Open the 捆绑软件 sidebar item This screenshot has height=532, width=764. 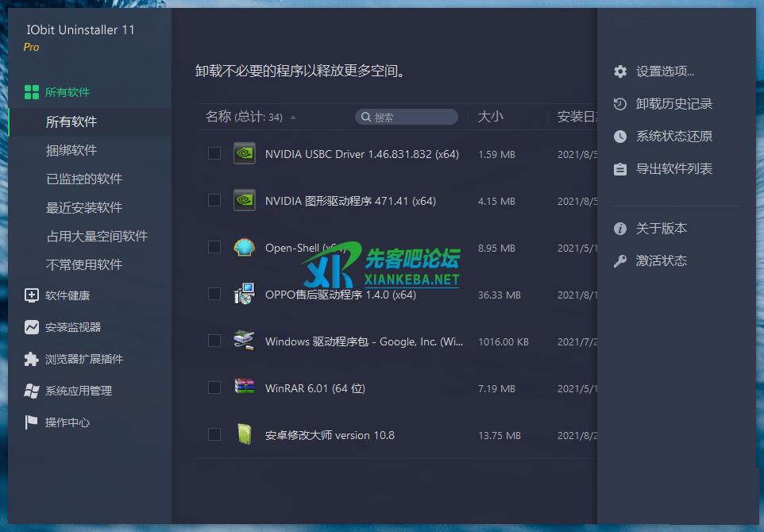pos(71,150)
